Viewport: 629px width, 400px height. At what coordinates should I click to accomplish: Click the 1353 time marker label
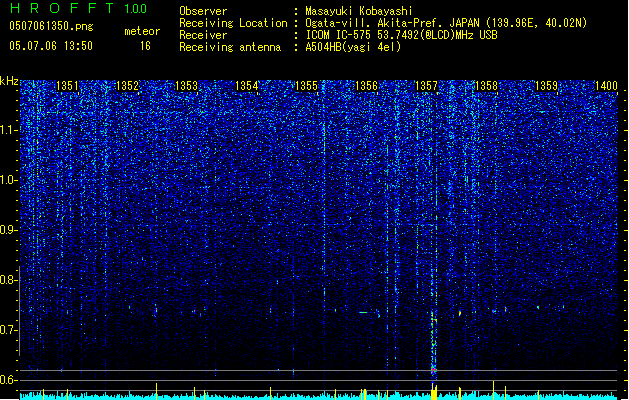pyautogui.click(x=187, y=86)
